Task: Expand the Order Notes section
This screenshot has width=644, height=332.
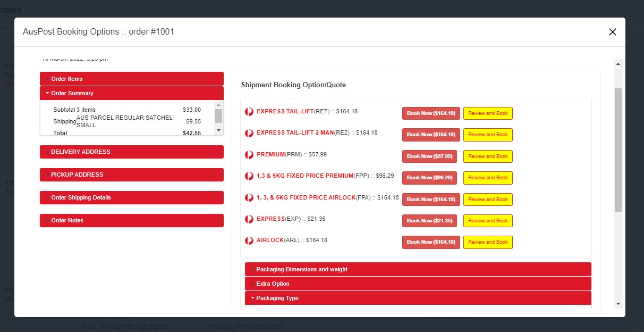Action: tap(132, 220)
